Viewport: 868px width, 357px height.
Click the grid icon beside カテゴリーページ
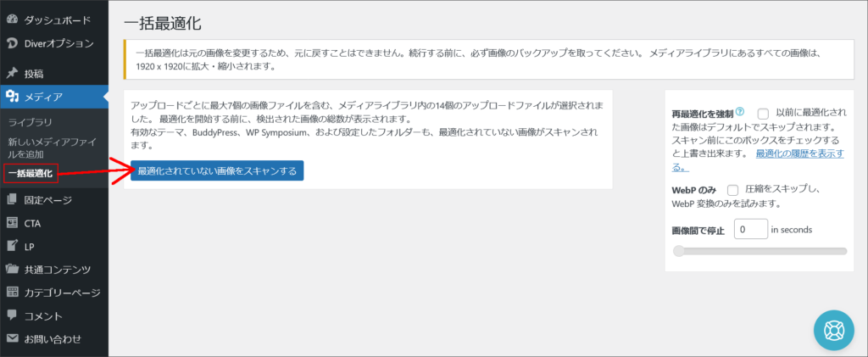pos(12,293)
